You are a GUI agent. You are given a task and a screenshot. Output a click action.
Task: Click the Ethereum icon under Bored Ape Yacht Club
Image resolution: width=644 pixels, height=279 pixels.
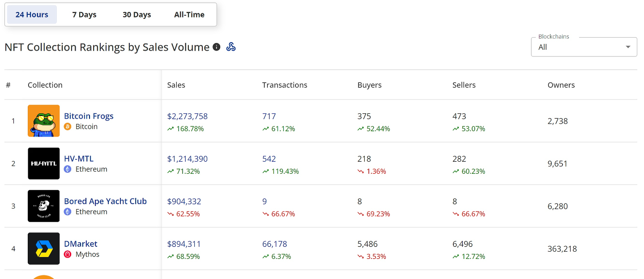click(x=68, y=212)
